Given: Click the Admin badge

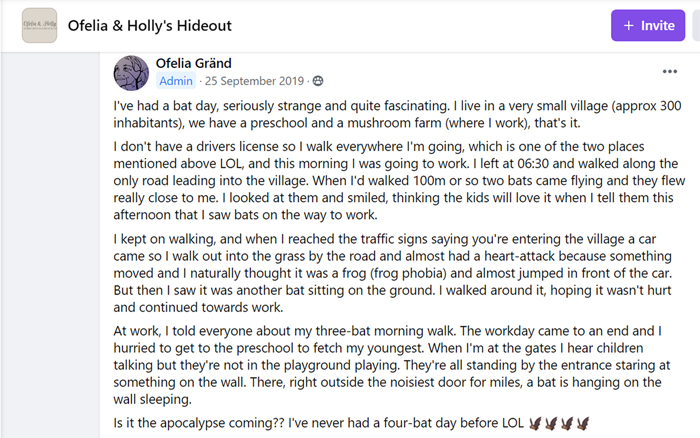Looking at the screenshot, I should click(176, 81).
